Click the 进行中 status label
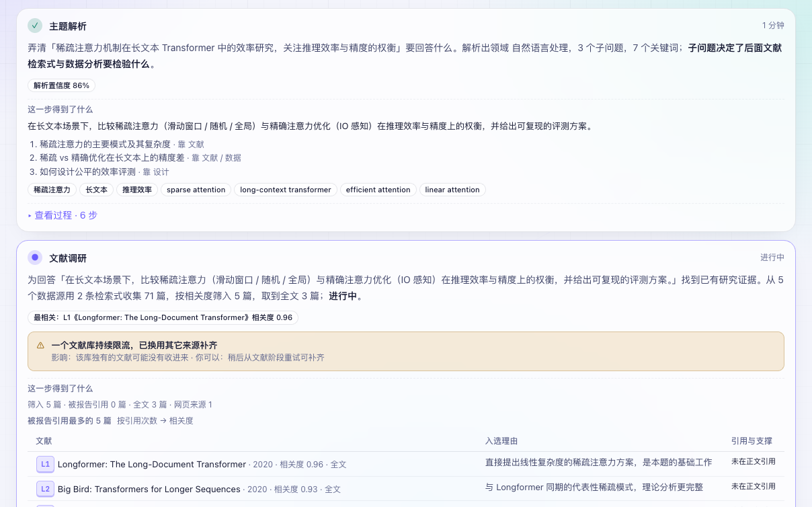The image size is (812, 507). coord(772,258)
